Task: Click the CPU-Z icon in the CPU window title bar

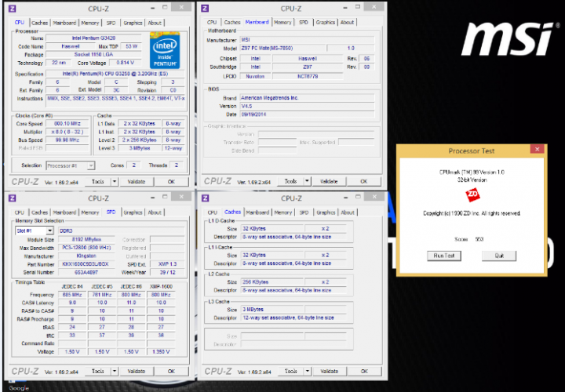Action: [x=12, y=9]
